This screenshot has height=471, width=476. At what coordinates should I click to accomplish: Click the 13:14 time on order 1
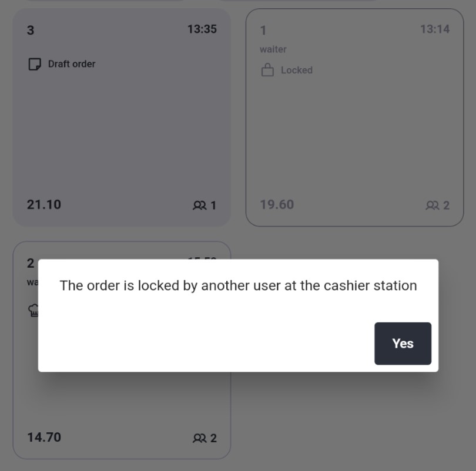[x=435, y=29]
